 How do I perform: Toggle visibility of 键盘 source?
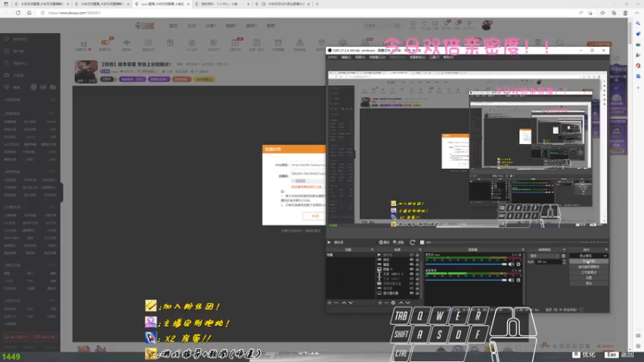click(411, 265)
